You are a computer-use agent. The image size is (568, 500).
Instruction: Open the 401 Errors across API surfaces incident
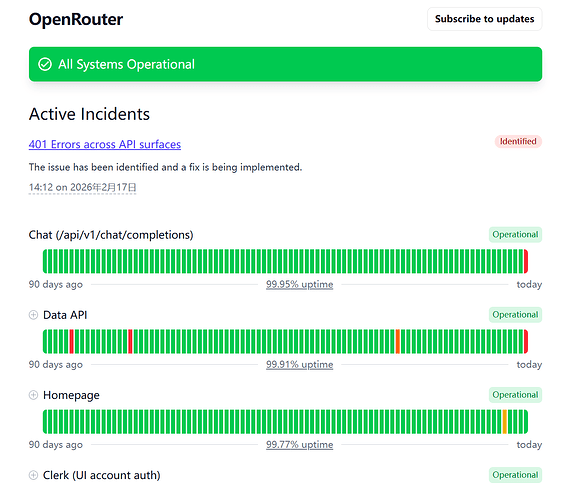pyautogui.click(x=105, y=144)
